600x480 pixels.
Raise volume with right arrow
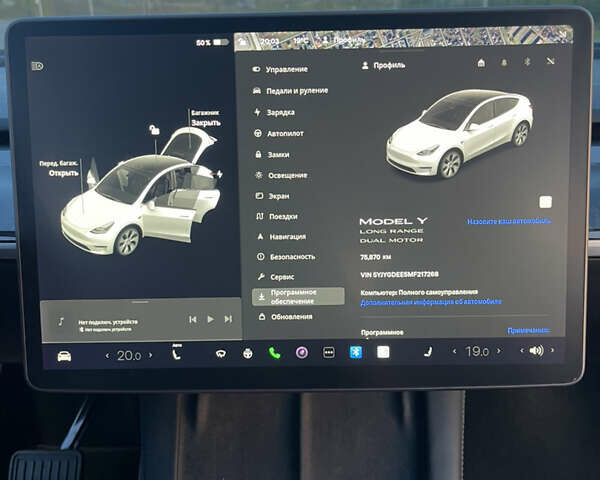point(552,350)
